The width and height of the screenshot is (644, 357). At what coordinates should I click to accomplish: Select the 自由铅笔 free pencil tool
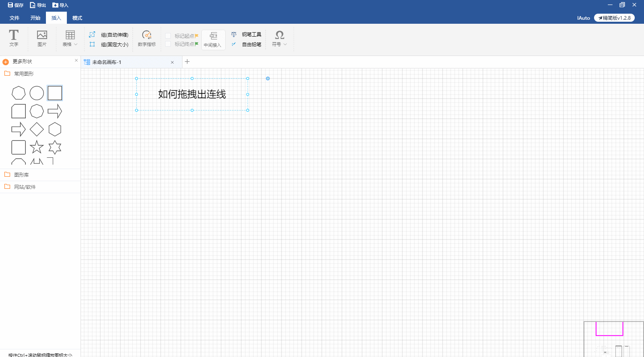point(247,44)
